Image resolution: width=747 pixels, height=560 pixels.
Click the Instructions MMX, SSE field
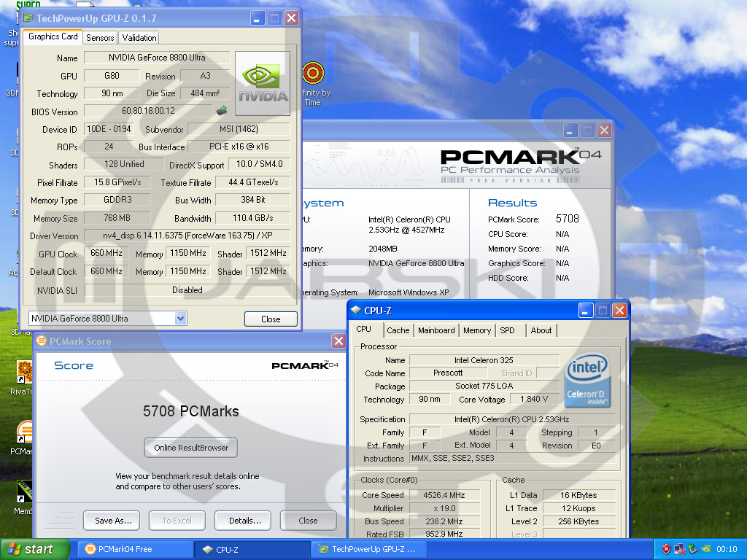coord(513,458)
